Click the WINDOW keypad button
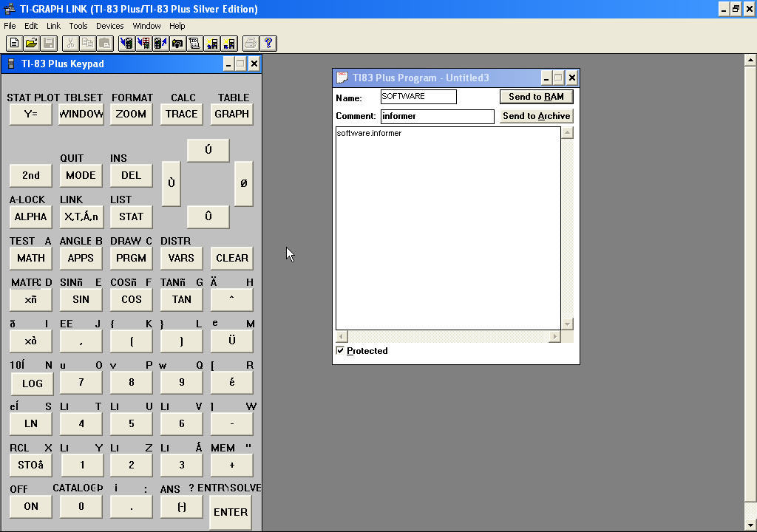 click(81, 115)
